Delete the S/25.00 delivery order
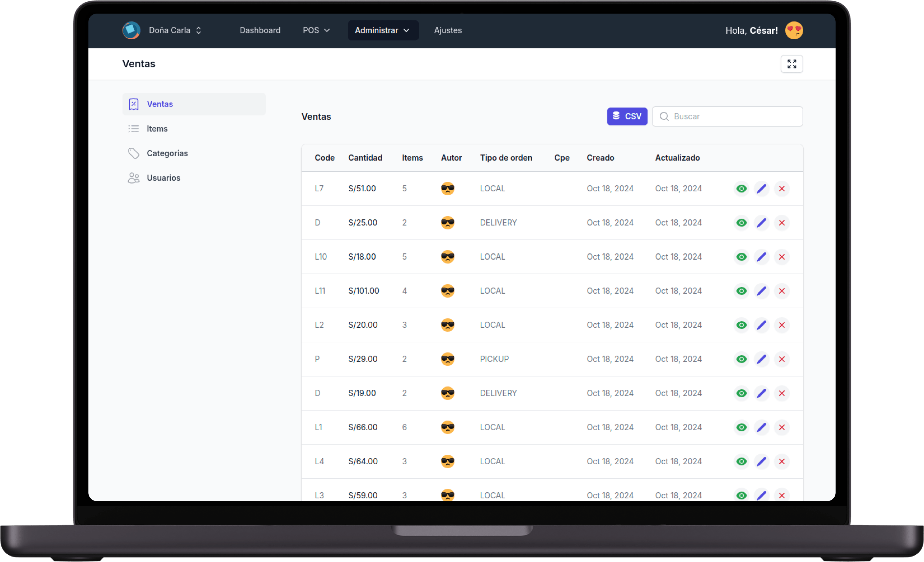 [x=781, y=223]
